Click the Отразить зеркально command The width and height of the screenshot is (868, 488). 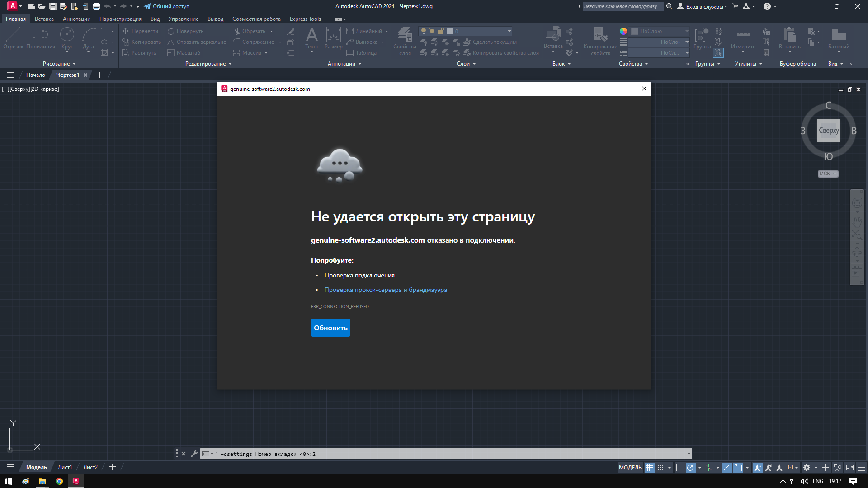(x=197, y=42)
